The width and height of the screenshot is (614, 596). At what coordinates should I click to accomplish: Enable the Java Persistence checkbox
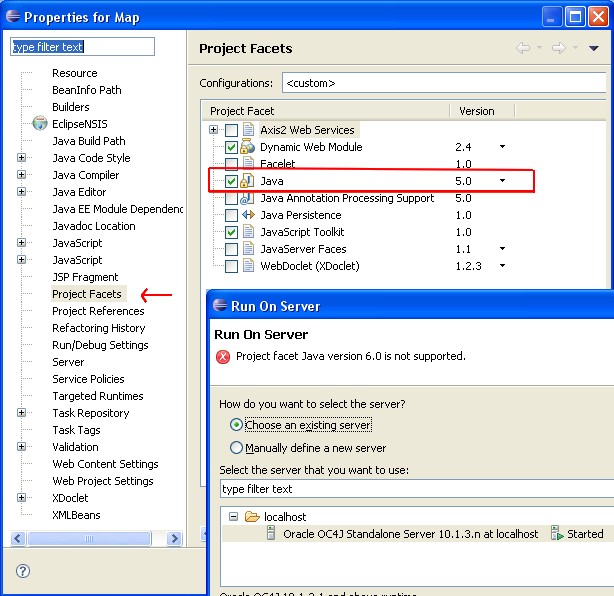(231, 215)
